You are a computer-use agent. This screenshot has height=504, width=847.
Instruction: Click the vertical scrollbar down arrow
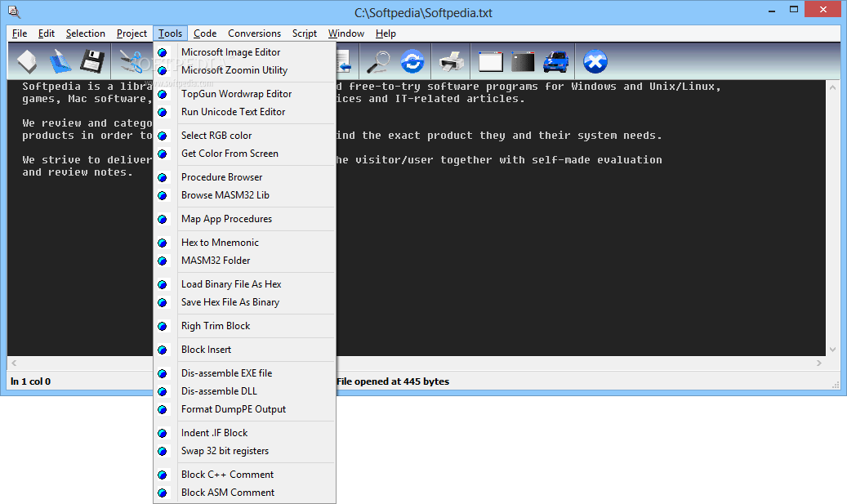tap(832, 350)
